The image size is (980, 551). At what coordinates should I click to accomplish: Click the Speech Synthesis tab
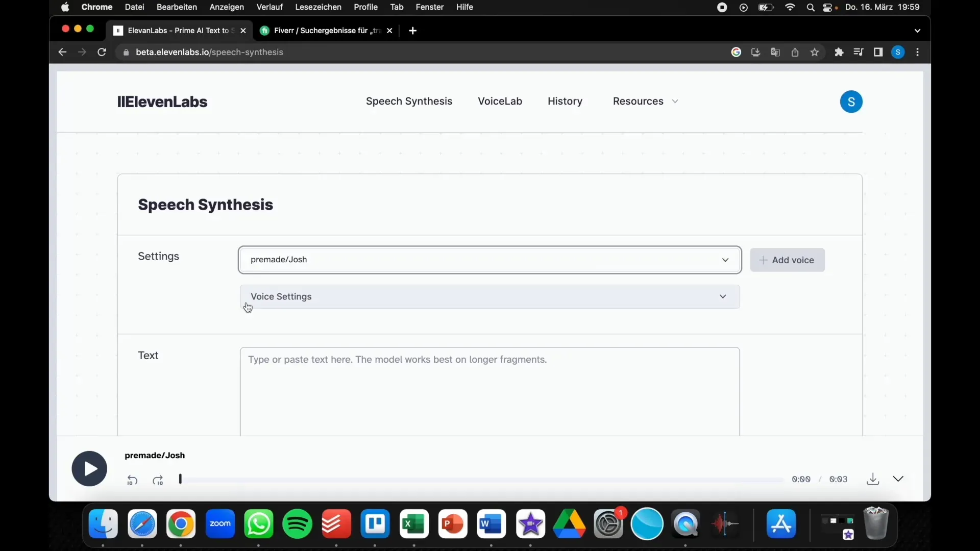pyautogui.click(x=408, y=101)
